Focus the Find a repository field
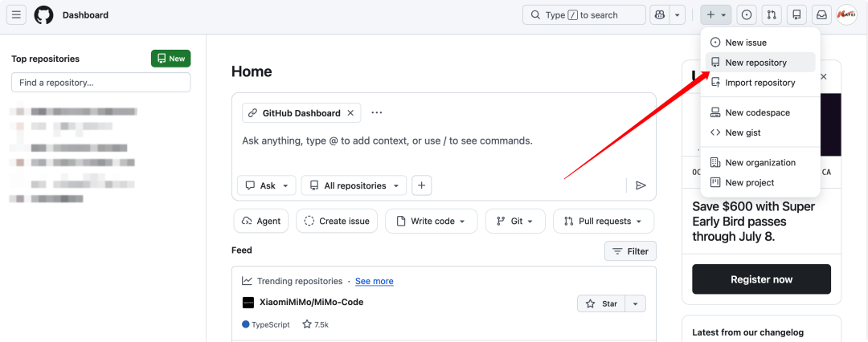The height and width of the screenshot is (342, 868). [100, 83]
